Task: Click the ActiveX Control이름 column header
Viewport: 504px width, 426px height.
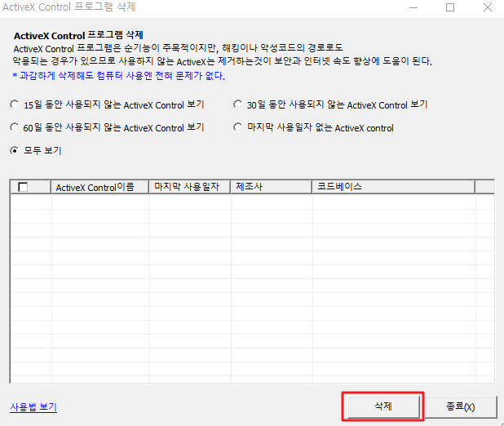Action: [99, 187]
